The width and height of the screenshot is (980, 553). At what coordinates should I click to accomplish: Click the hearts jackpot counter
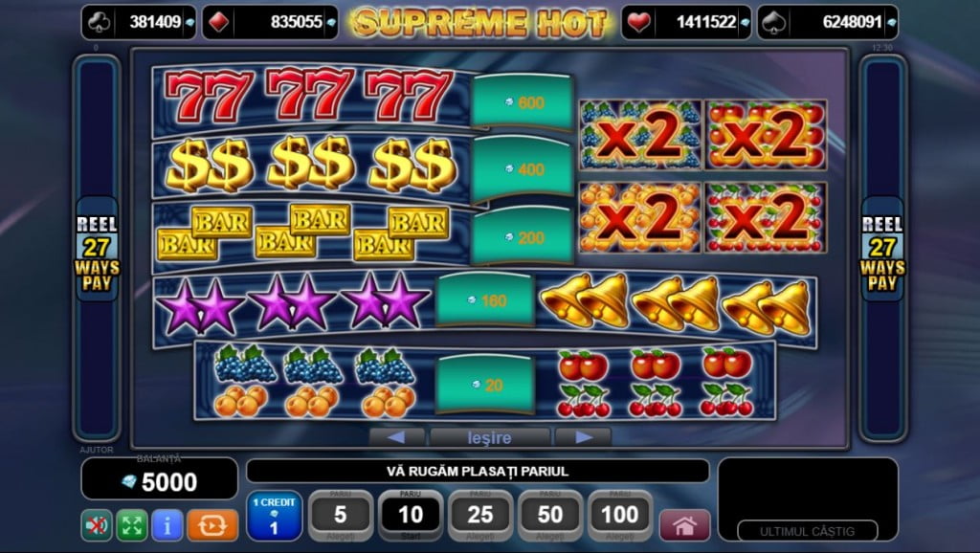pos(686,22)
